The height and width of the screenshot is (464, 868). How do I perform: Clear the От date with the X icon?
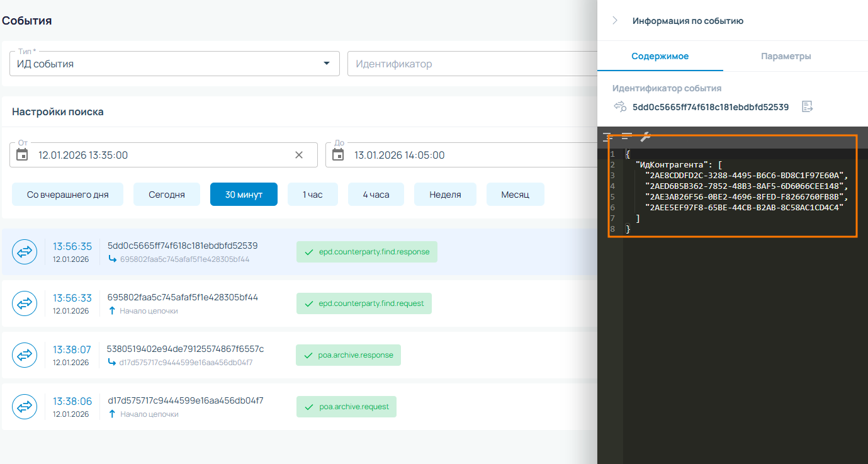(299, 155)
